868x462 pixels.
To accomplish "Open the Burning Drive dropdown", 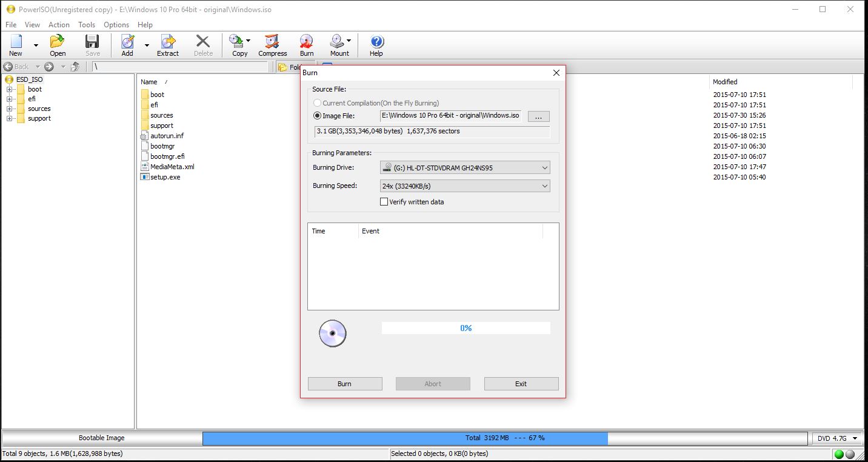I will click(x=465, y=168).
